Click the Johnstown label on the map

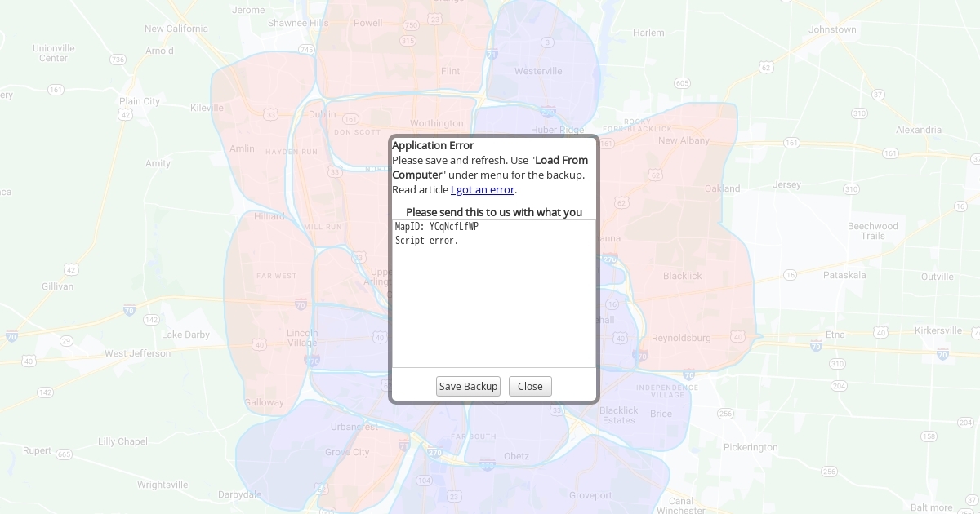pos(832,29)
